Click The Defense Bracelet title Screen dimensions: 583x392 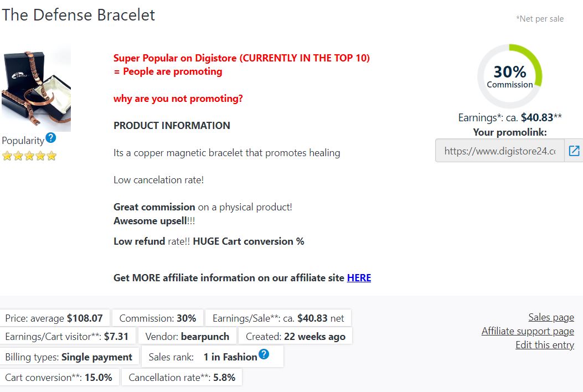point(79,15)
